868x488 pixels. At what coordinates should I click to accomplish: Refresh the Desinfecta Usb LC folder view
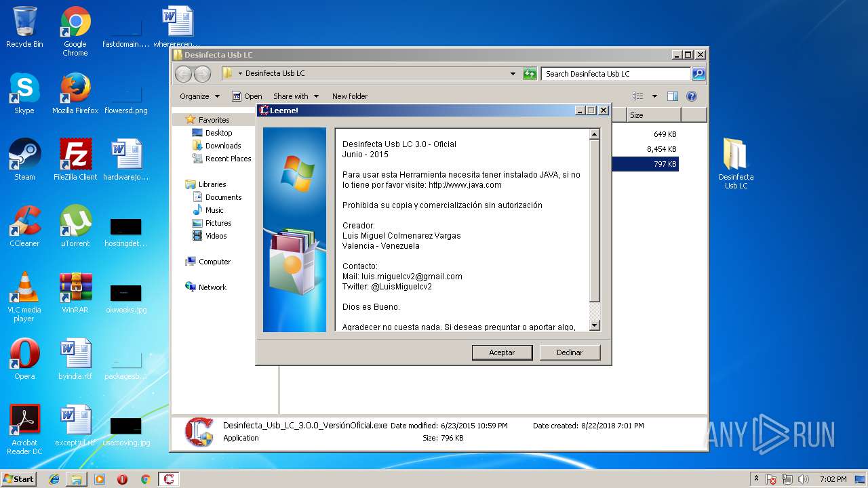pyautogui.click(x=530, y=74)
